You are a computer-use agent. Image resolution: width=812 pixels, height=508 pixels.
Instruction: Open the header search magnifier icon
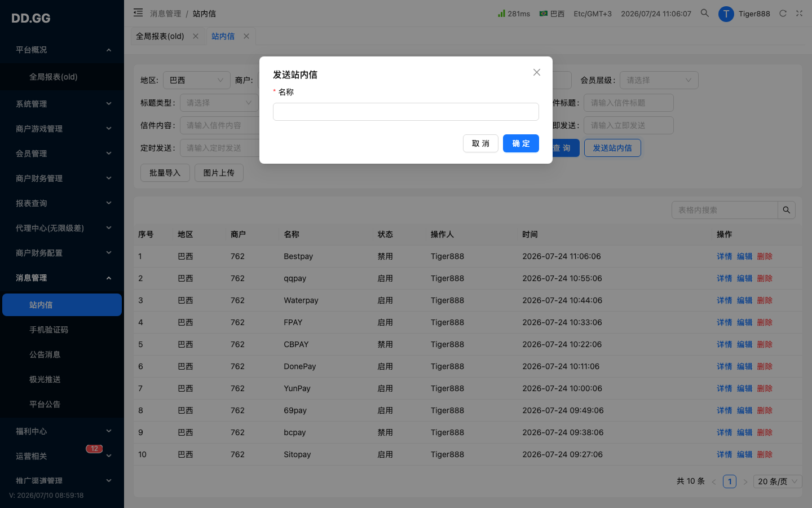tap(705, 13)
